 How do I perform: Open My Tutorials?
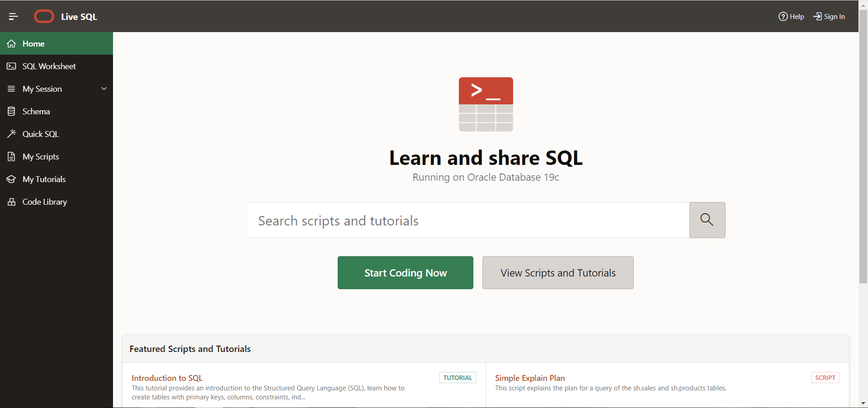pyautogui.click(x=44, y=179)
